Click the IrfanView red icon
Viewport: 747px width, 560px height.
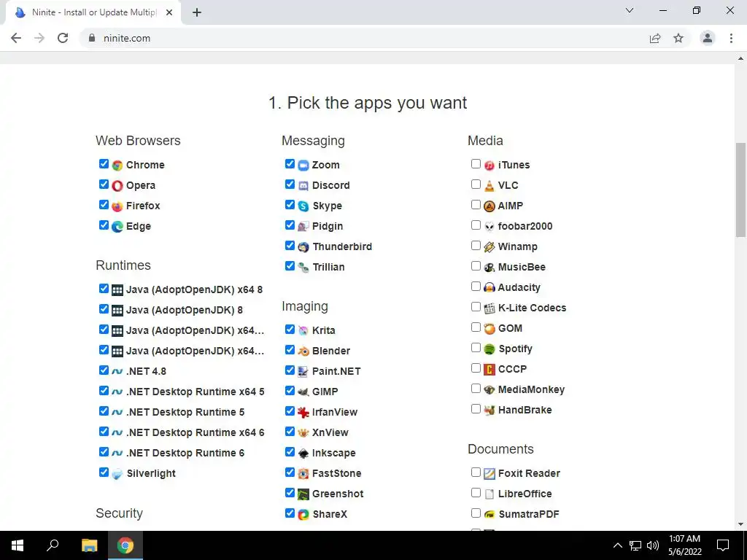click(303, 413)
